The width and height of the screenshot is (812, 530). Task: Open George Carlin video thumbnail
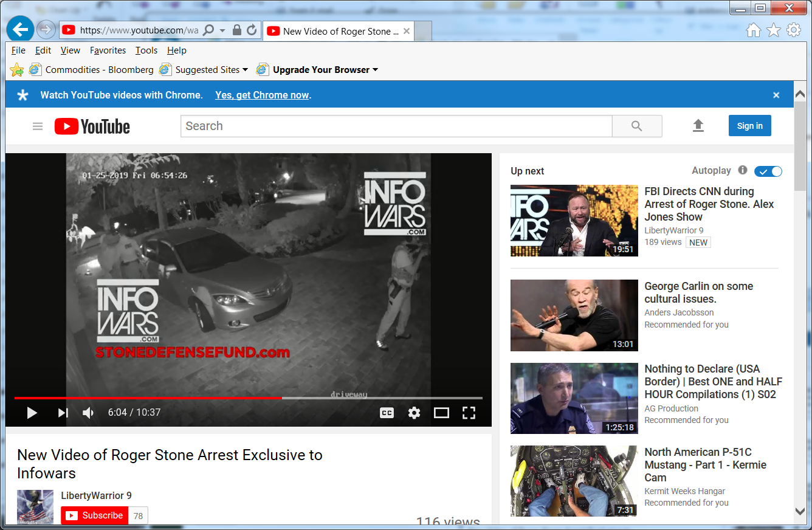click(x=574, y=315)
